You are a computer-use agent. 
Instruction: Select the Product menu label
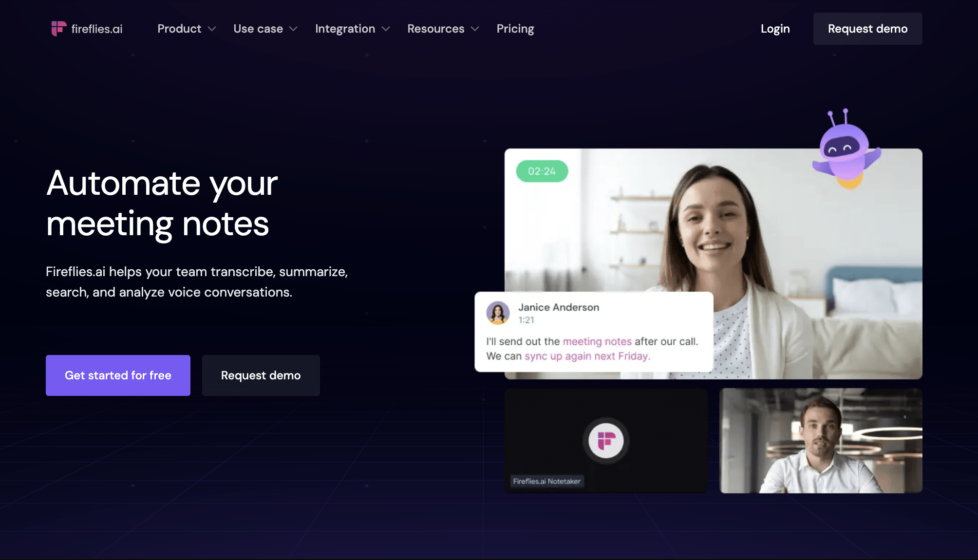point(179,29)
